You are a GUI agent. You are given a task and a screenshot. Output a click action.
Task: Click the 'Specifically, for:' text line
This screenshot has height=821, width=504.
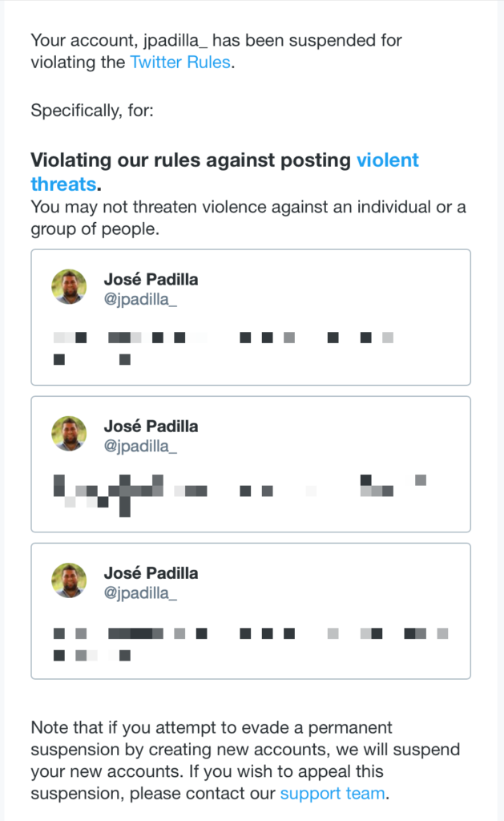pyautogui.click(x=92, y=111)
